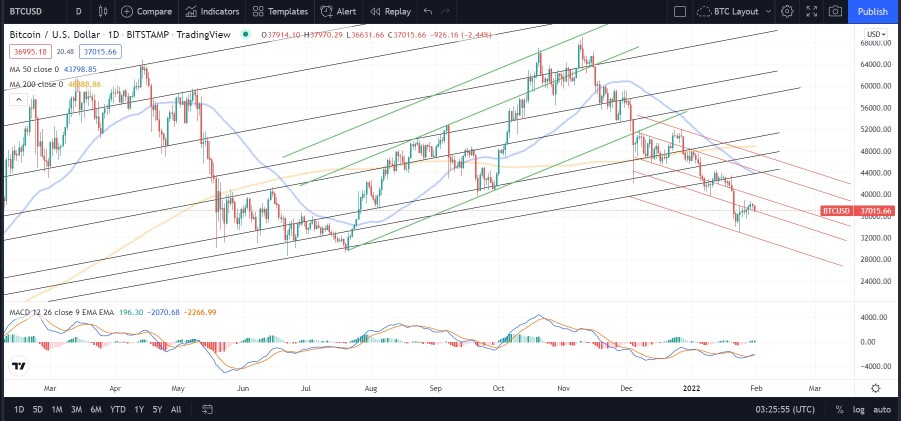
Task: Set range to 1Y
Action: click(x=138, y=410)
